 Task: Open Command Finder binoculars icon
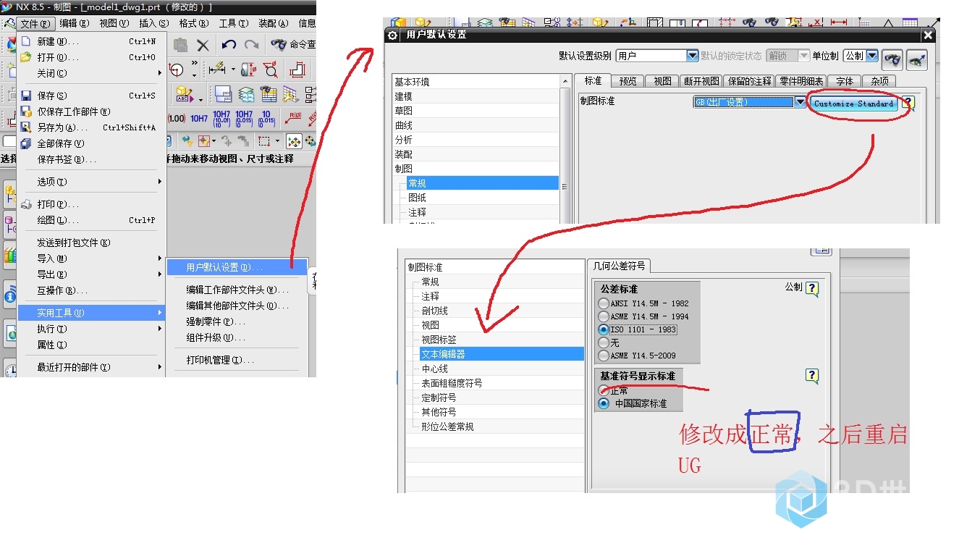pos(279,45)
